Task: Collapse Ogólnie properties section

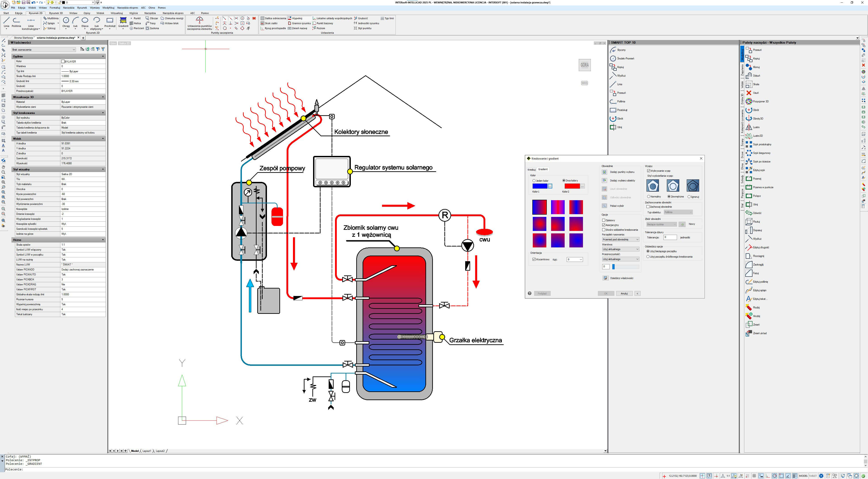Action: point(103,56)
